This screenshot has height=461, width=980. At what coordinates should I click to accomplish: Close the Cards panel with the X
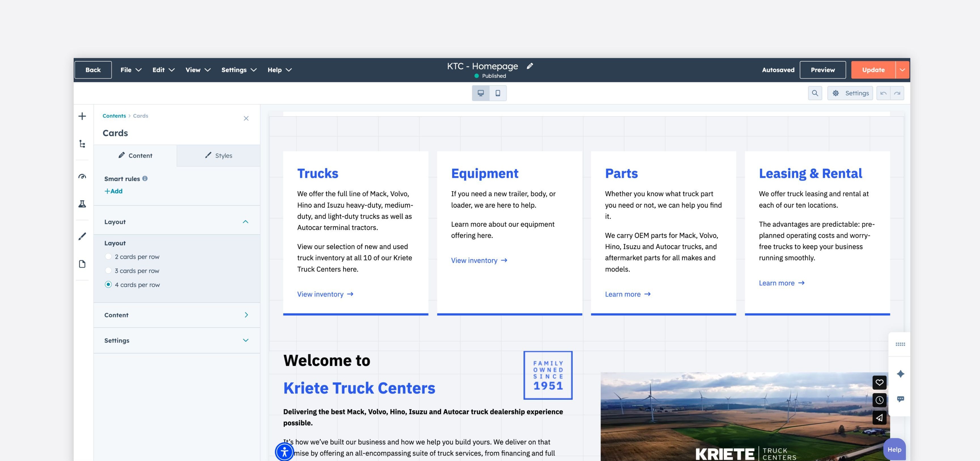246,118
